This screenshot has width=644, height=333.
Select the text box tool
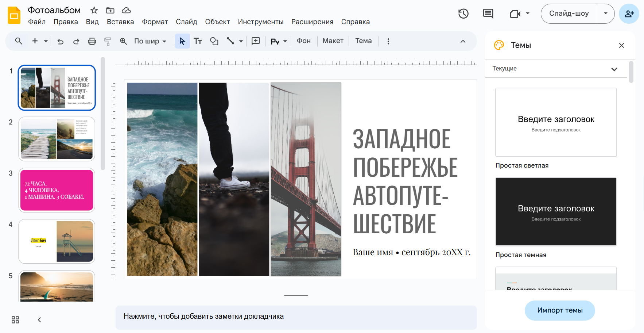click(198, 41)
